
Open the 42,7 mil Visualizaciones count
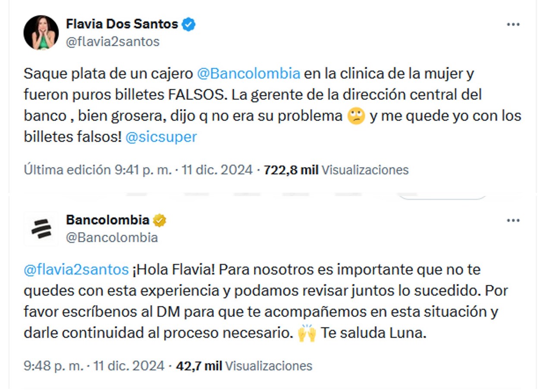coord(244,366)
